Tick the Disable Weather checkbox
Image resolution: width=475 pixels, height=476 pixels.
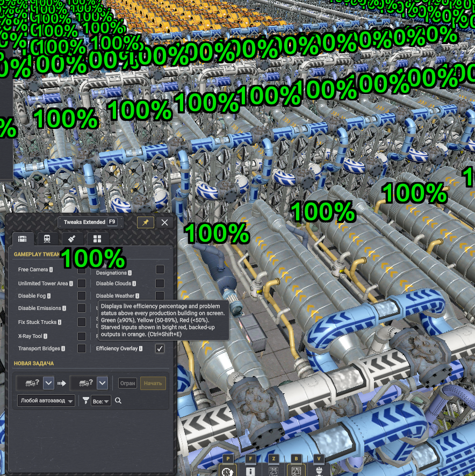coord(160,295)
